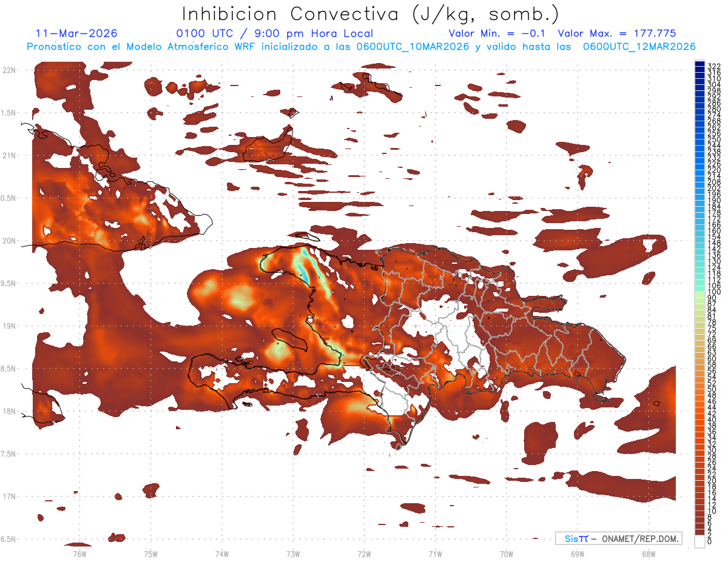This screenshot has width=728, height=562.
Task: Click the '20N' latitude label
Action: point(8,241)
